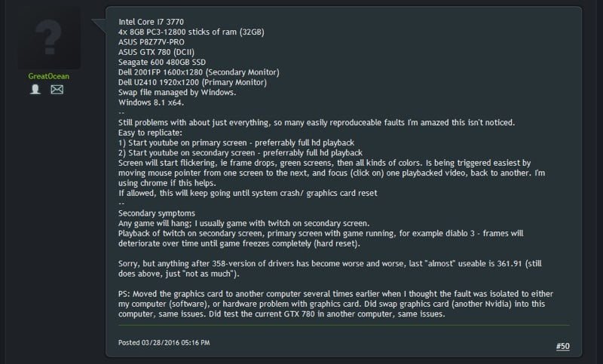
Task: Click the Posted 03/28/2016 05:16 PM timestamp
Action: click(x=164, y=343)
